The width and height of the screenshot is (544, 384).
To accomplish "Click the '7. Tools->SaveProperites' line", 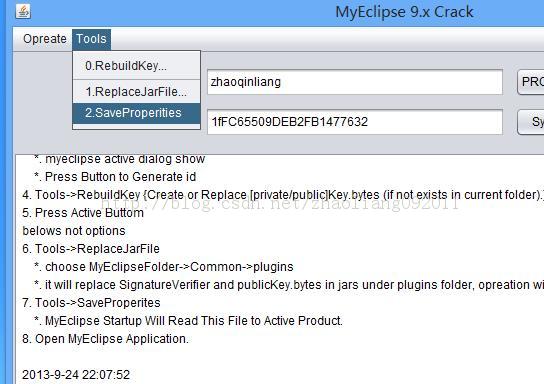I will [91, 303].
